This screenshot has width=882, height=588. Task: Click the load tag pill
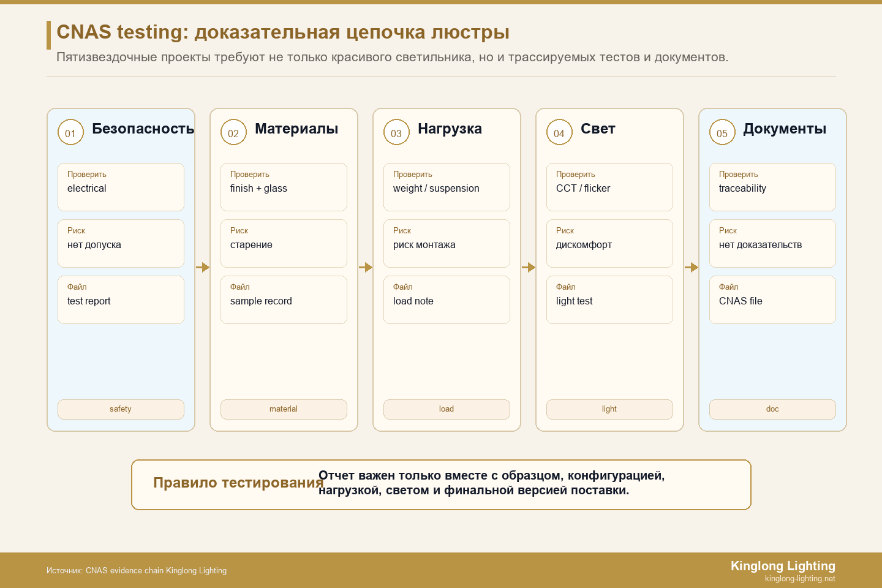[447, 409]
